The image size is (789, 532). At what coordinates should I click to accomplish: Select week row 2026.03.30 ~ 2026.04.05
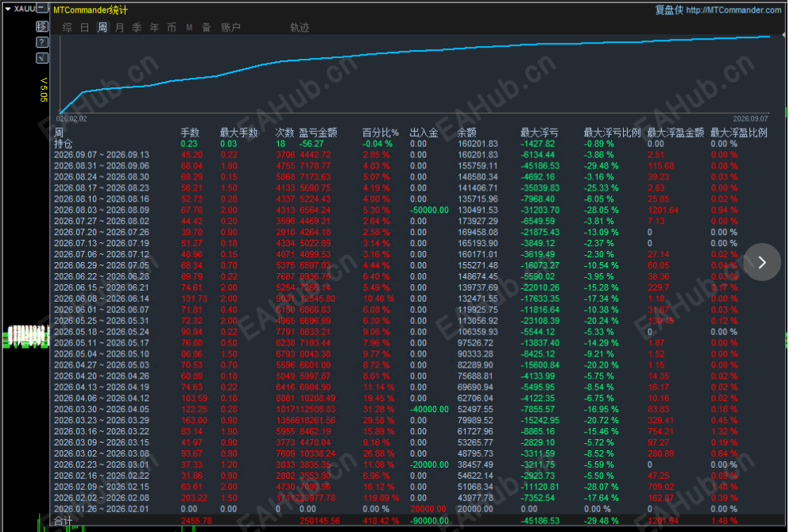102,409
